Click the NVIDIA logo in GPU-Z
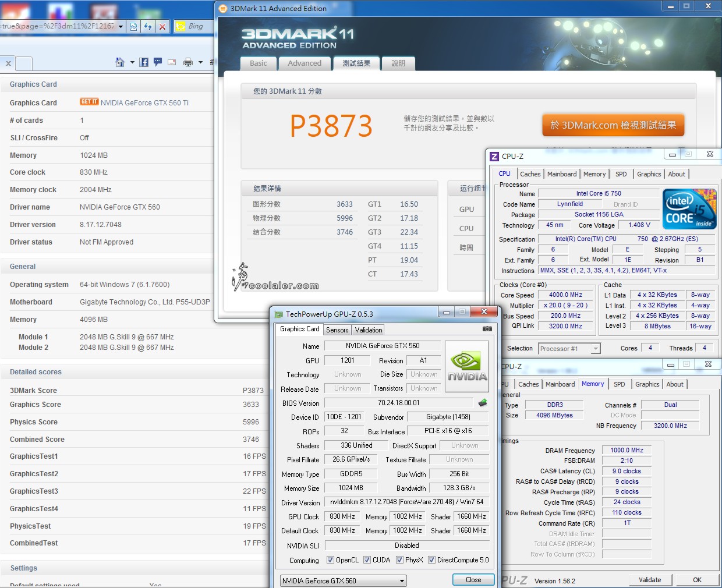The image size is (722, 588). coord(467,365)
